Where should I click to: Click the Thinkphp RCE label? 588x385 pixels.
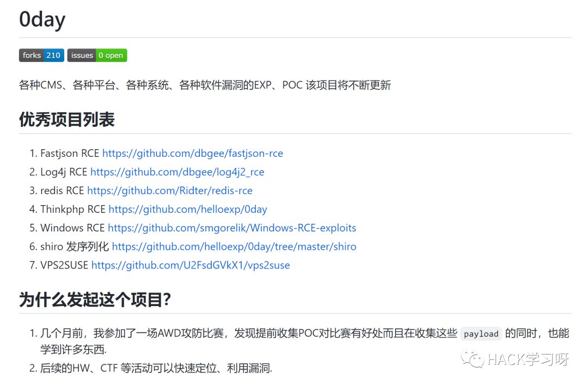click(73, 209)
